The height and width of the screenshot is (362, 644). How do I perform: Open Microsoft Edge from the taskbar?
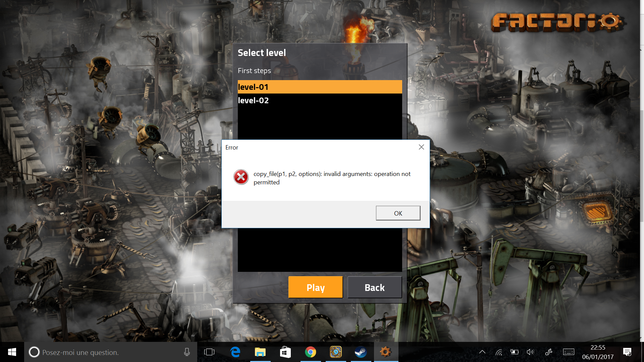coord(235,352)
